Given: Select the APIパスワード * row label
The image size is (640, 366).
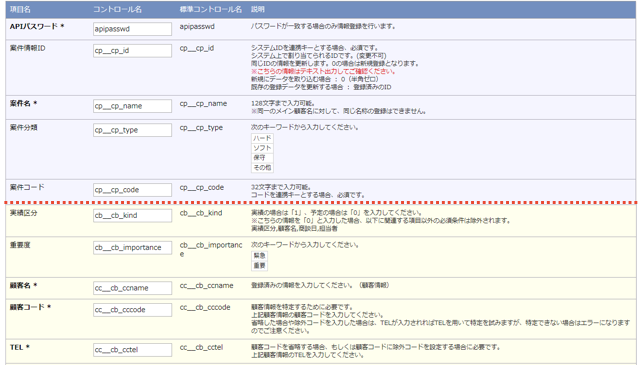Looking at the screenshot, I should [x=37, y=27].
